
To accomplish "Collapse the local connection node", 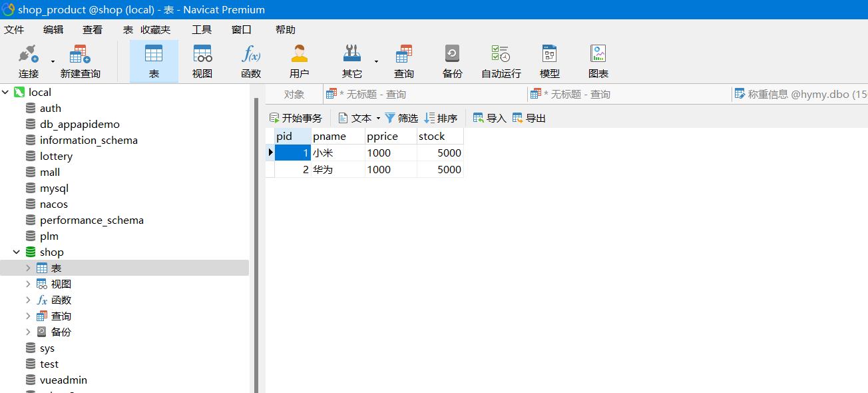I will [5, 93].
